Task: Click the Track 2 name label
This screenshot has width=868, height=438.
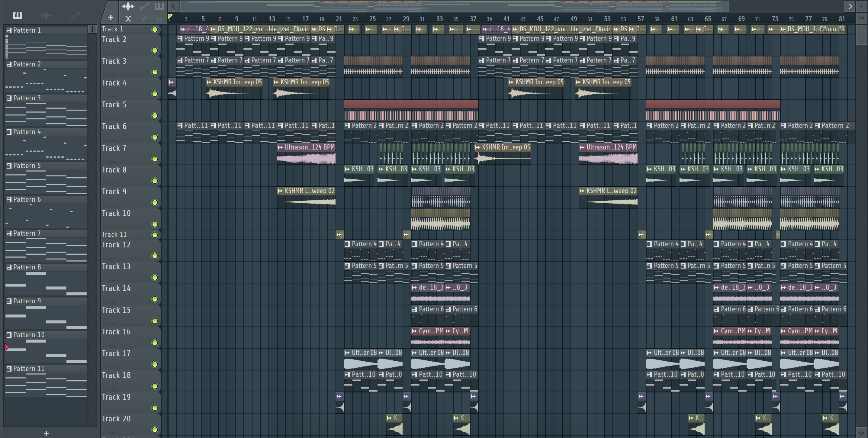Action: 114,39
